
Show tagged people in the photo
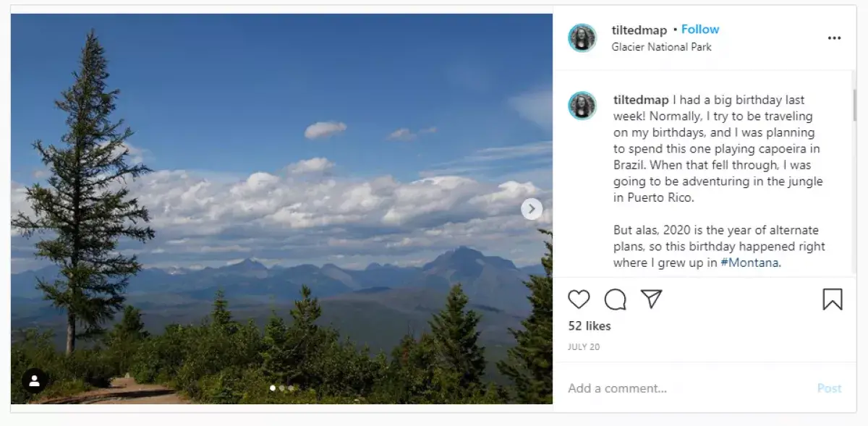[x=34, y=380]
